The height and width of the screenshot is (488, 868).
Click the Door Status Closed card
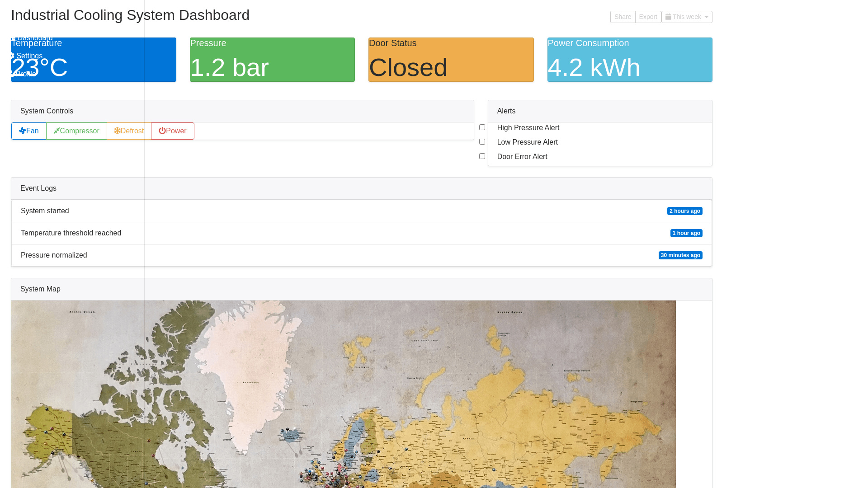pyautogui.click(x=451, y=60)
